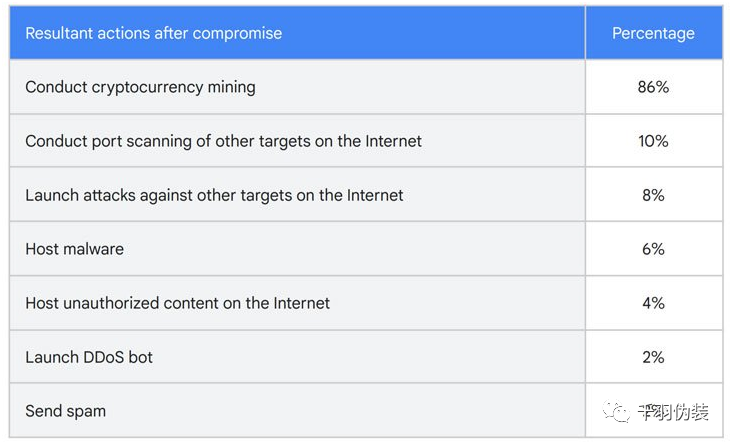Viewport: 732px width, 444px height.
Task: Select the "Launch attacks against other targets" cell
Action: pos(297,195)
